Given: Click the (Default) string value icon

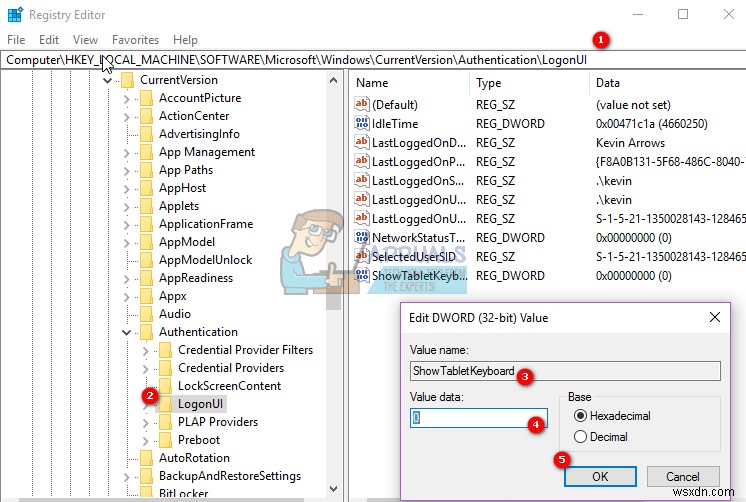Looking at the screenshot, I should (x=362, y=104).
